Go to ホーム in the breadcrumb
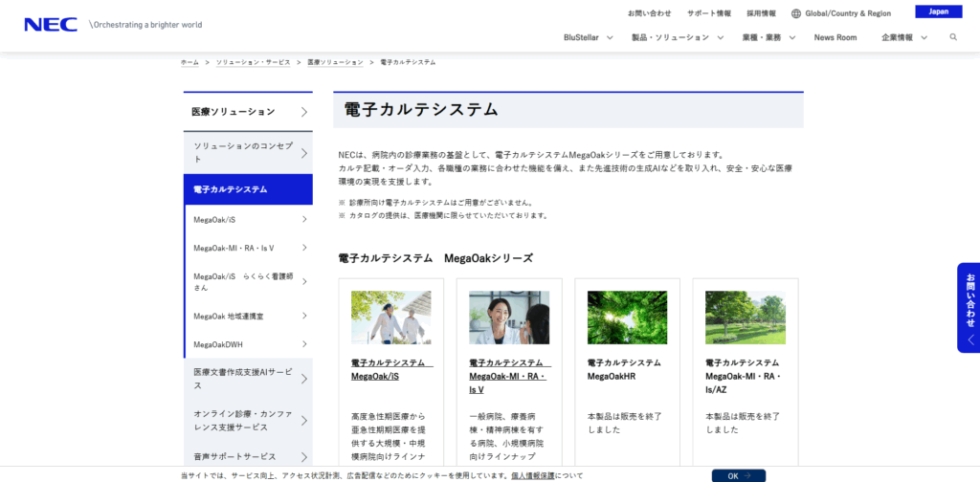Viewport: 980px width, 482px height. (189, 62)
